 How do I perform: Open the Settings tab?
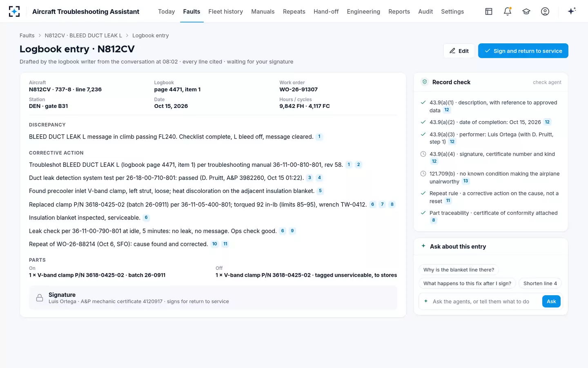point(452,11)
